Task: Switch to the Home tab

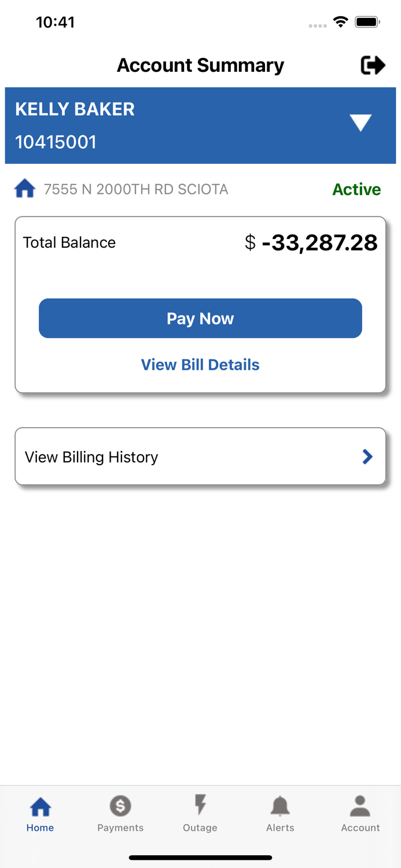Action: tap(40, 813)
